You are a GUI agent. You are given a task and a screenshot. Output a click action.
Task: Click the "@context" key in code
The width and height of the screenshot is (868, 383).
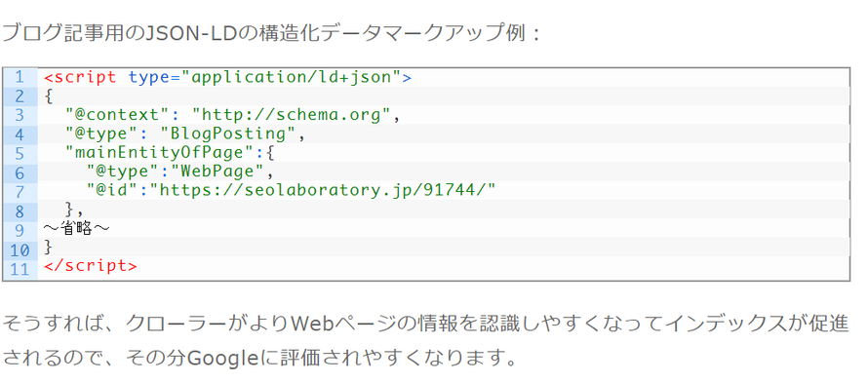pos(117,115)
